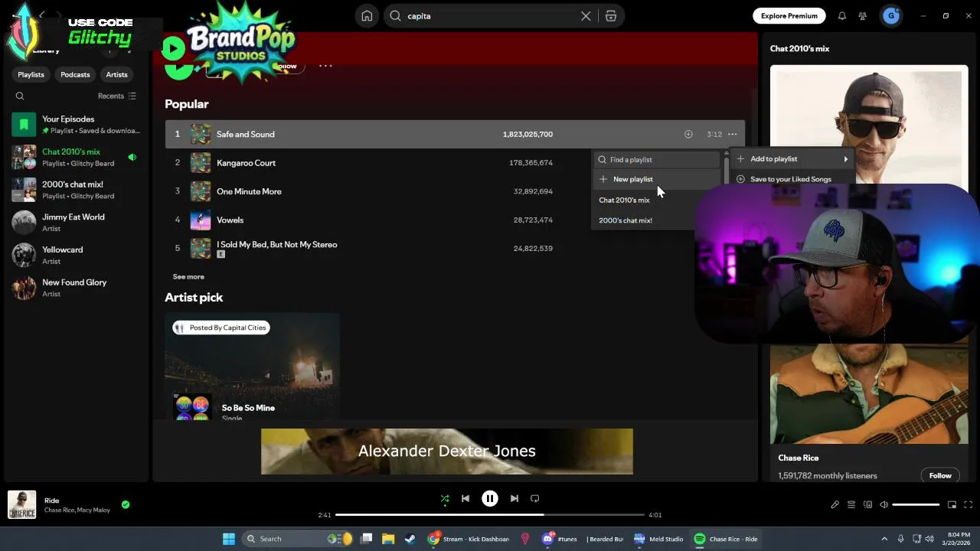
Task: Open the Queue icon
Action: pos(851,504)
